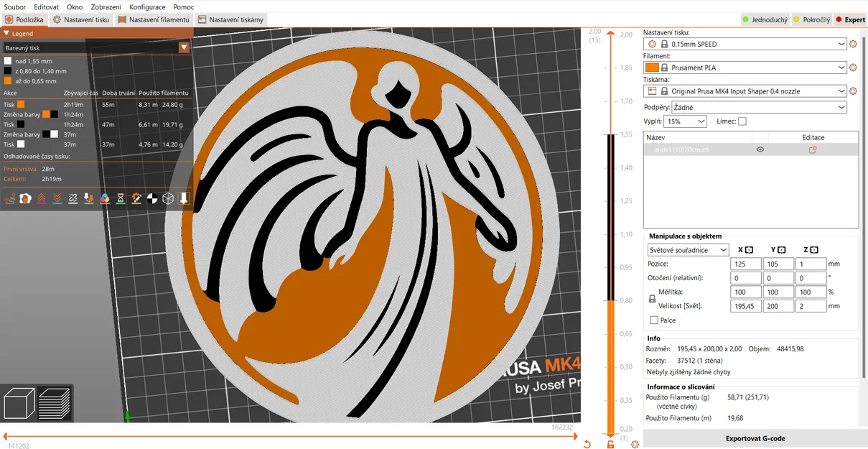Open the Výplň 15% dropdown

coord(686,121)
